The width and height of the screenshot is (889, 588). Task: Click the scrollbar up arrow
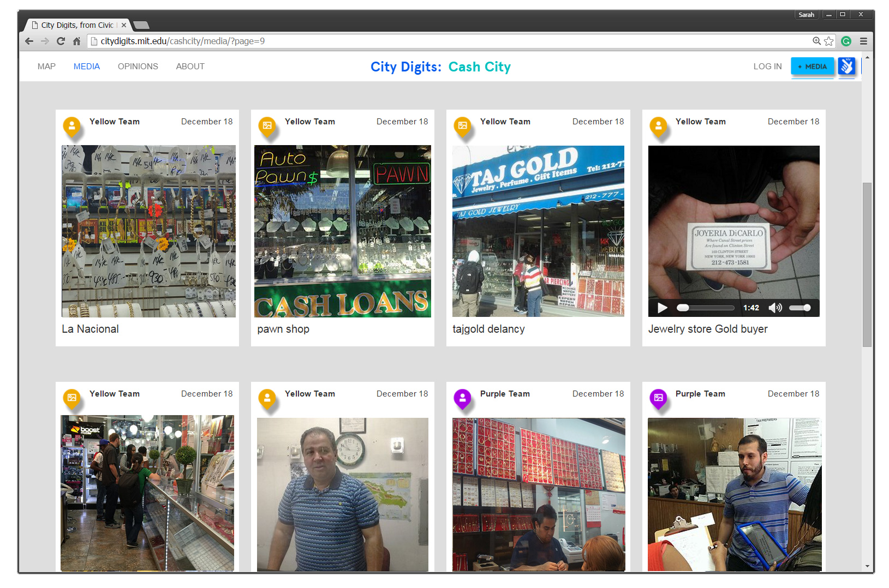pos(867,57)
